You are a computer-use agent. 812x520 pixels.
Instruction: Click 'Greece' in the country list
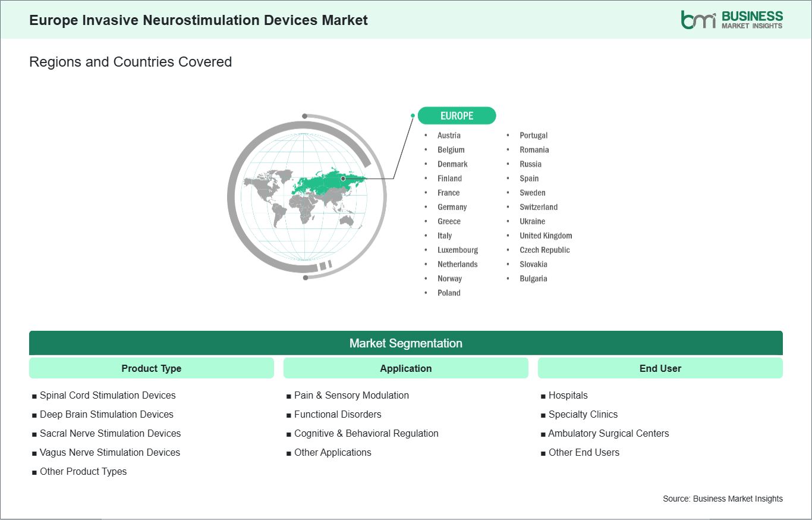449,221
